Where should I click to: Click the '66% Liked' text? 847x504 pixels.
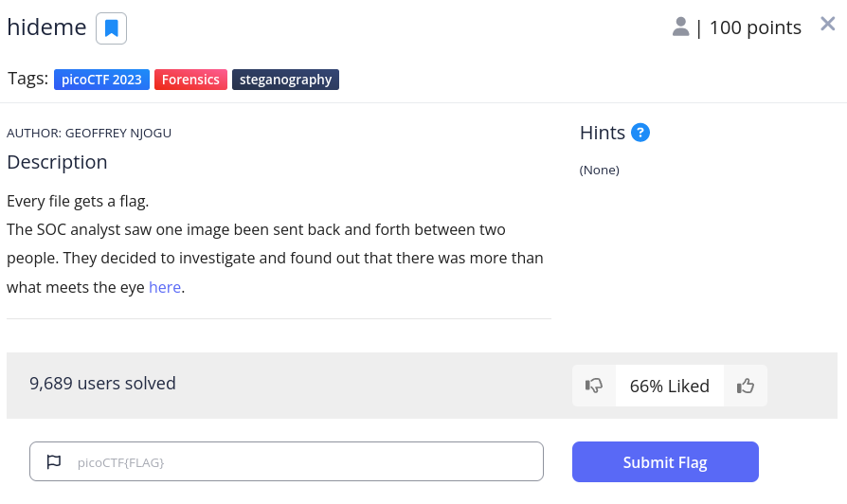(669, 387)
